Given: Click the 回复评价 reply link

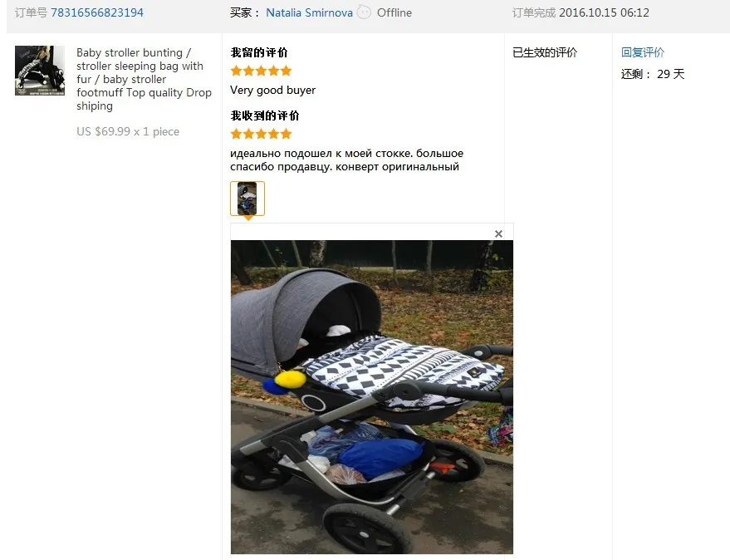Looking at the screenshot, I should click(x=643, y=52).
